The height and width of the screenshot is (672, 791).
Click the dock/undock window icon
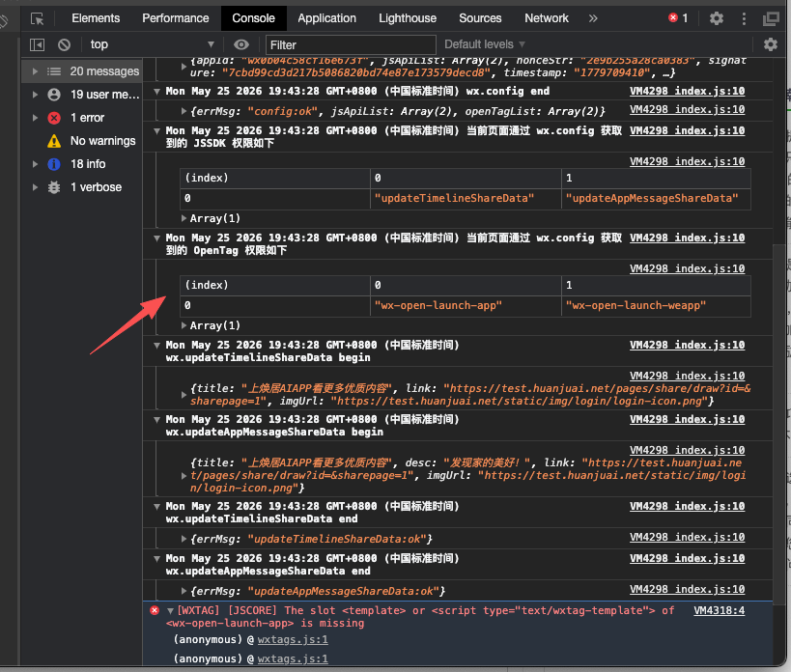point(771,18)
